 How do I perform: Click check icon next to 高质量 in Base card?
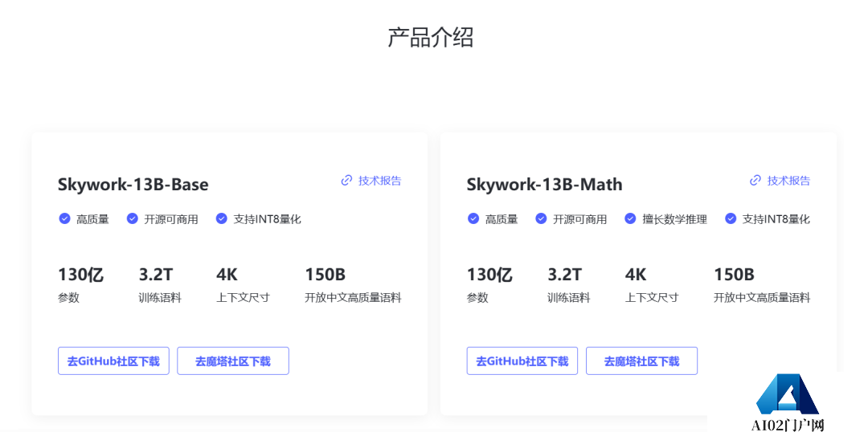click(x=64, y=218)
